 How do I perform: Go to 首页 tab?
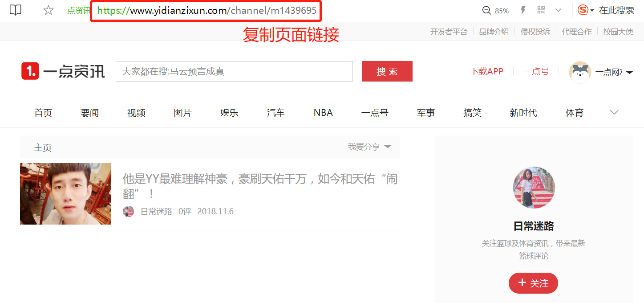(x=43, y=113)
